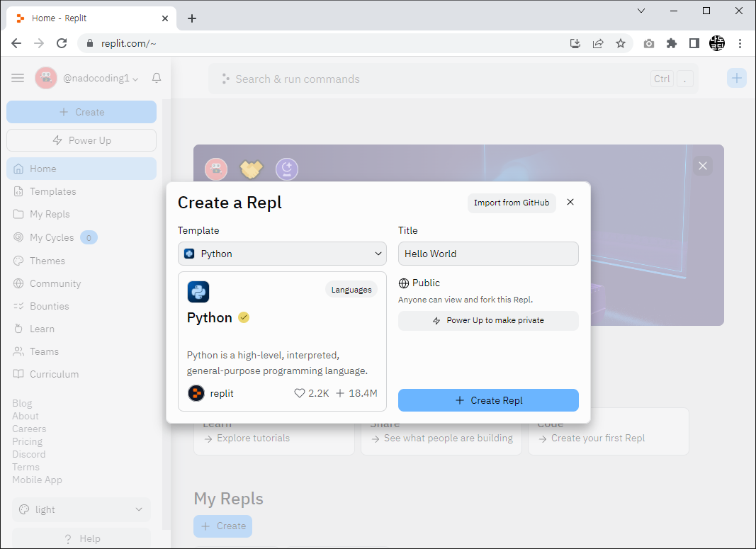Open the Blog link
This screenshot has height=549, width=756.
22,404
